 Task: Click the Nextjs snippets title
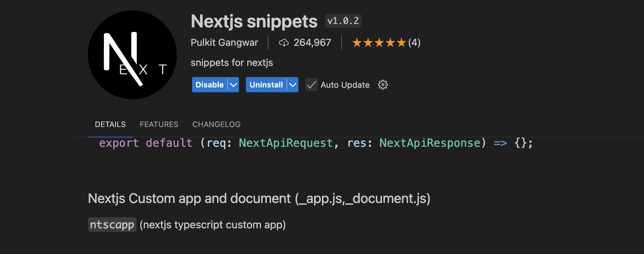254,22
